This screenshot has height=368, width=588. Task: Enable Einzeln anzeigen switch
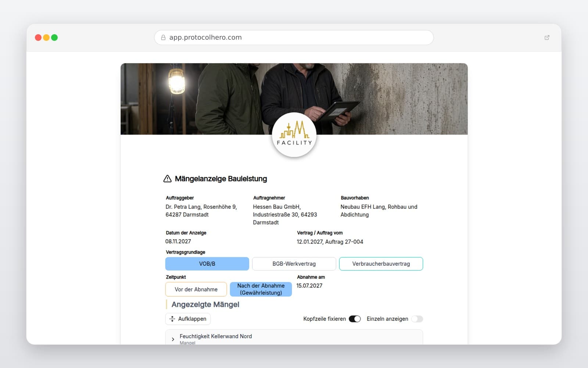coord(417,319)
